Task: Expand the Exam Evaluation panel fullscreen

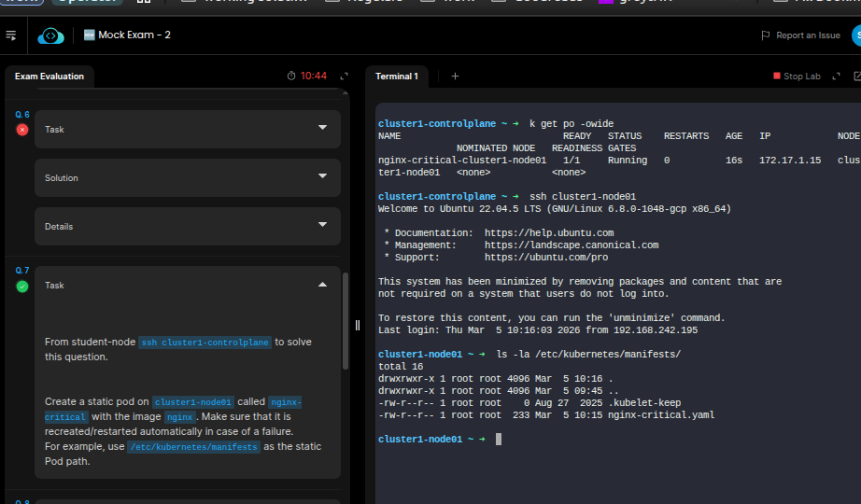Action: coord(344,76)
